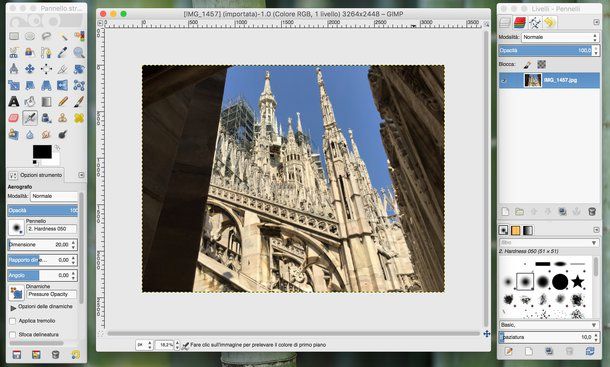Select the Scissors Select tool
This screenshot has height=367, width=610.
click(14, 53)
